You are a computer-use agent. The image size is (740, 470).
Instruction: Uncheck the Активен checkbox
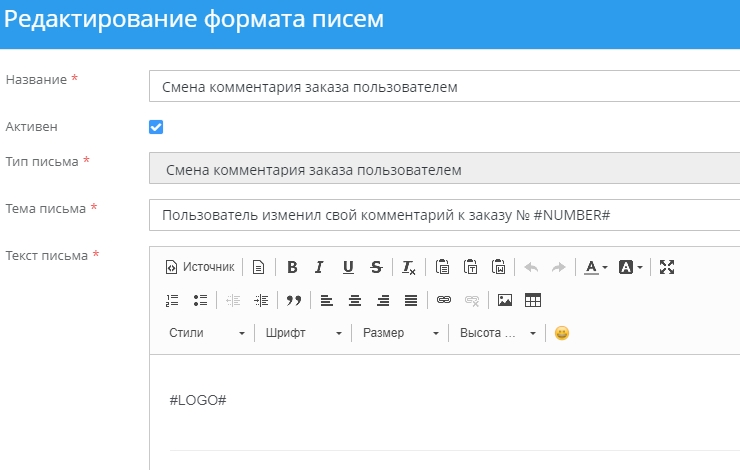pyautogui.click(x=156, y=127)
